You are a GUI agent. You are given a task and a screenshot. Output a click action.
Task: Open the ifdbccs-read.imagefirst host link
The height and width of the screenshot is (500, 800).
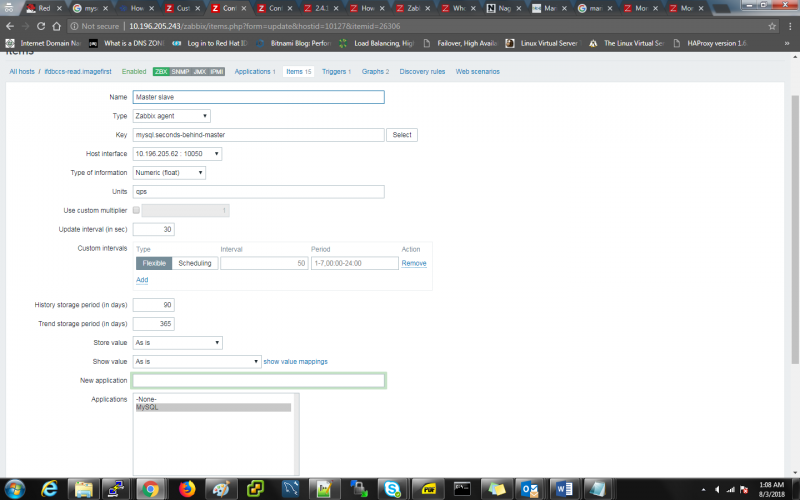[78, 71]
